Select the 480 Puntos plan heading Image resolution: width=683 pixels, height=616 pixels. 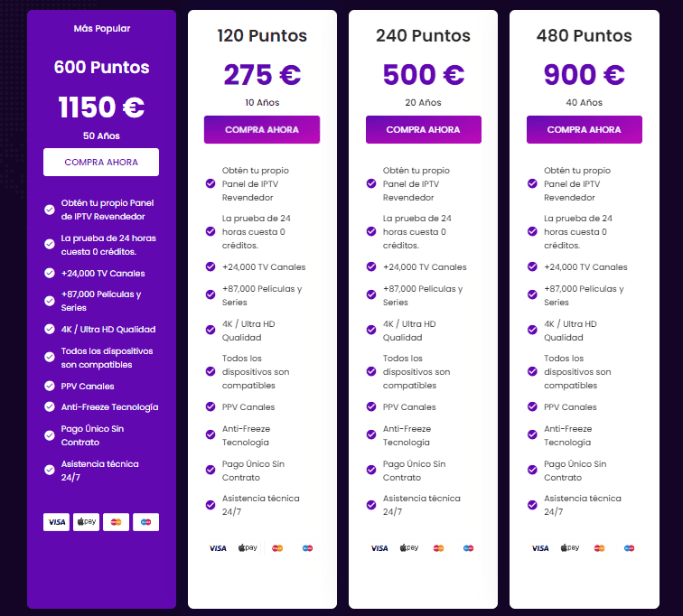click(584, 36)
